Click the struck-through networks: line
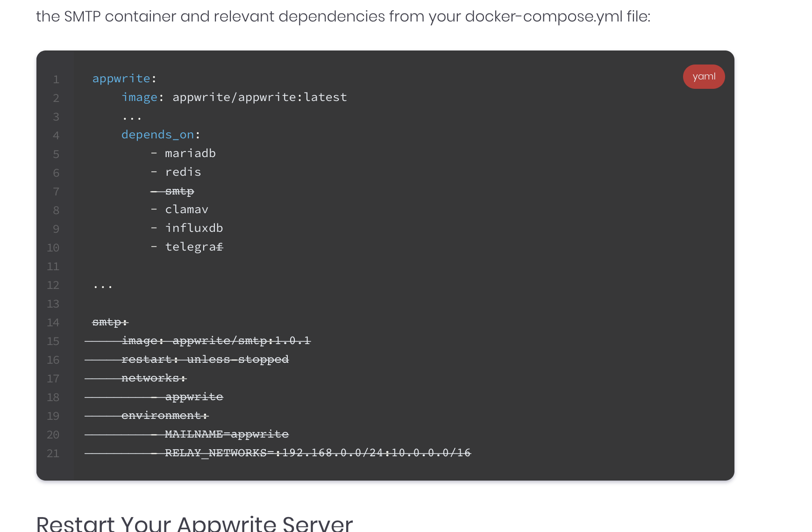The height and width of the screenshot is (532, 812). click(x=154, y=378)
